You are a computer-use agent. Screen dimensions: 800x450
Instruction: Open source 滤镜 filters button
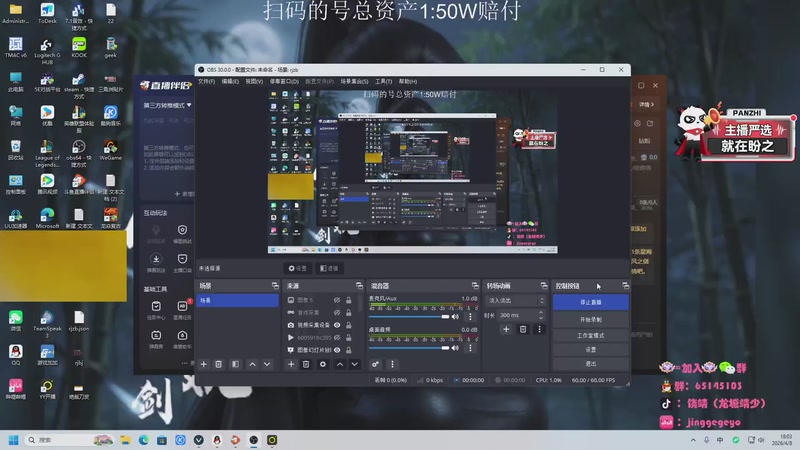(x=330, y=268)
